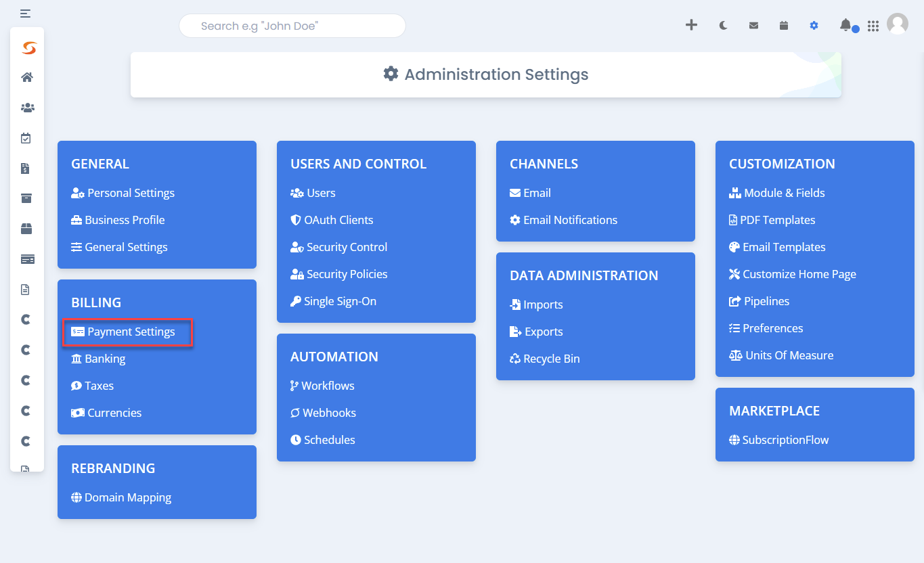Open the email envelope icon in top bar
This screenshot has height=563, width=924.
753,25
